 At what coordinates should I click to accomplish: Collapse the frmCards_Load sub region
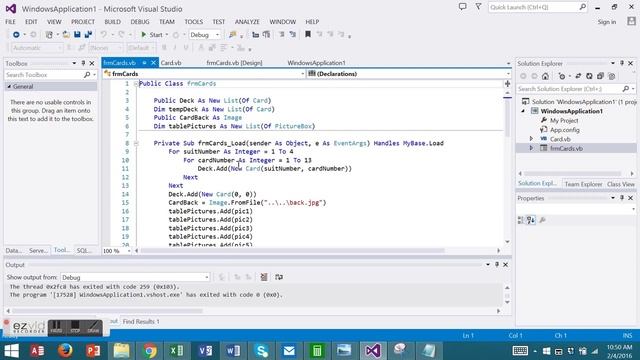[136, 143]
